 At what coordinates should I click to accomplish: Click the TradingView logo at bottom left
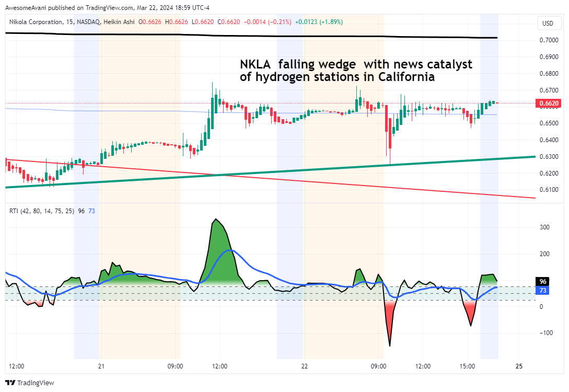tap(29, 383)
